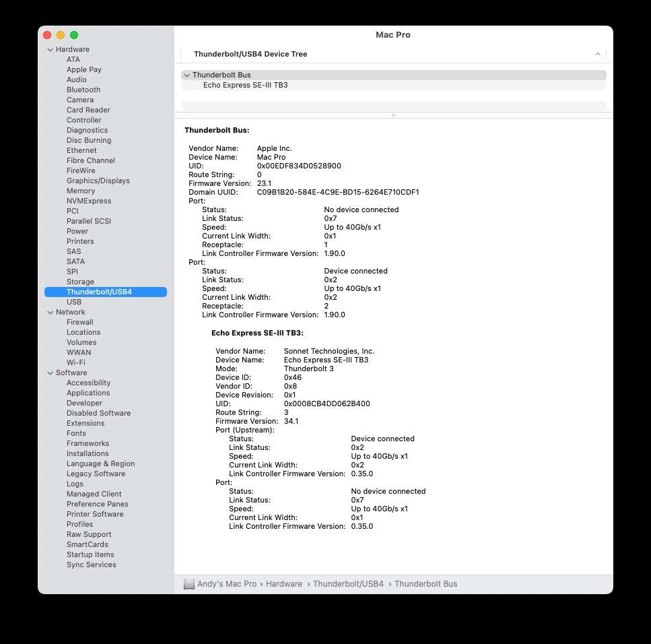
Task: Open Locations under Network
Action: pyautogui.click(x=83, y=332)
